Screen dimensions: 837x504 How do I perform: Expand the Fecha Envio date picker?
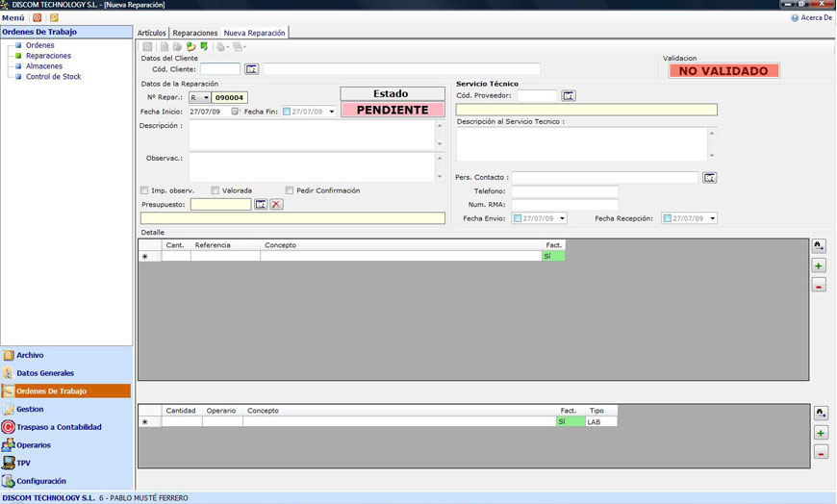pyautogui.click(x=562, y=218)
